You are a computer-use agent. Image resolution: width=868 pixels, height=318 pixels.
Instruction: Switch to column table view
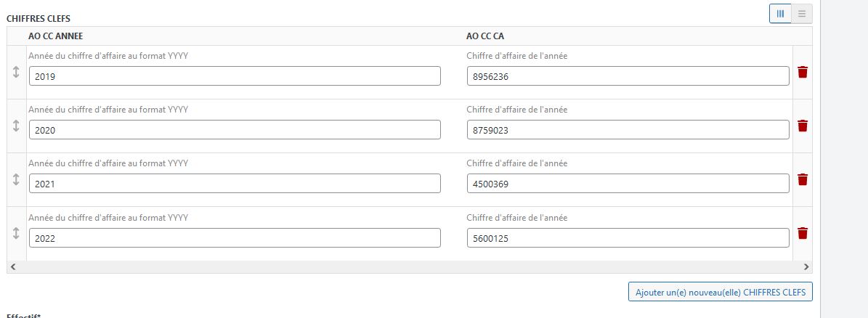point(781,14)
